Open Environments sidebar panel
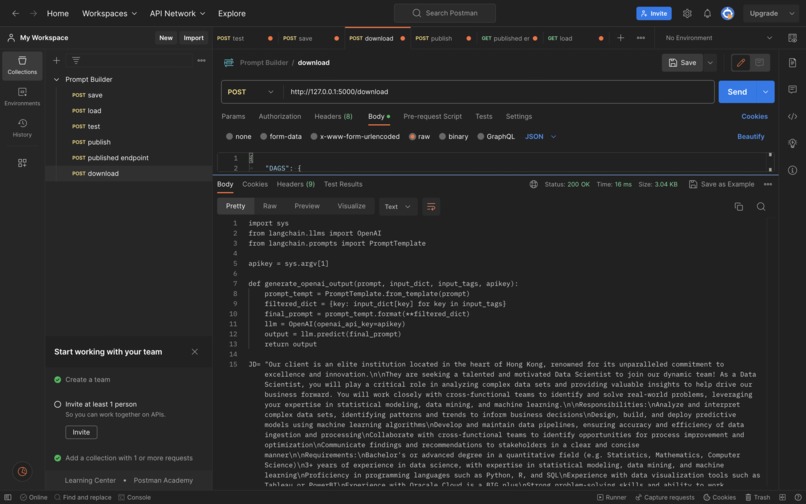The height and width of the screenshot is (504, 806). point(22,97)
